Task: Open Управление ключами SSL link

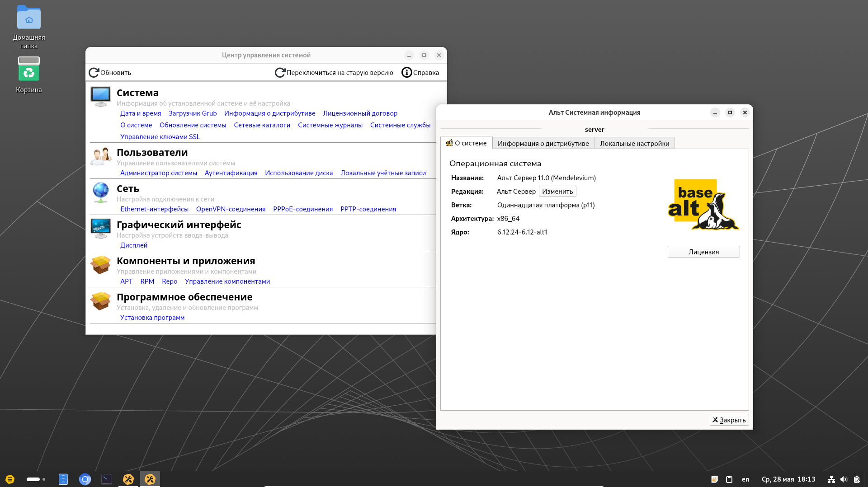Action: click(160, 137)
